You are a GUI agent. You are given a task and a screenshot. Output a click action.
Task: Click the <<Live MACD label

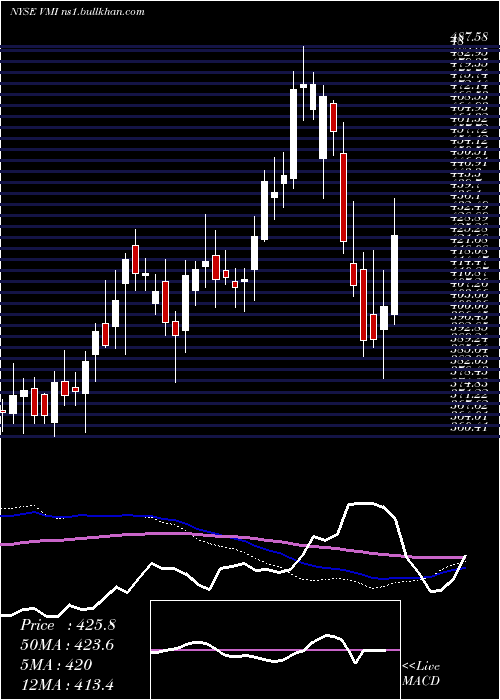click(x=421, y=674)
